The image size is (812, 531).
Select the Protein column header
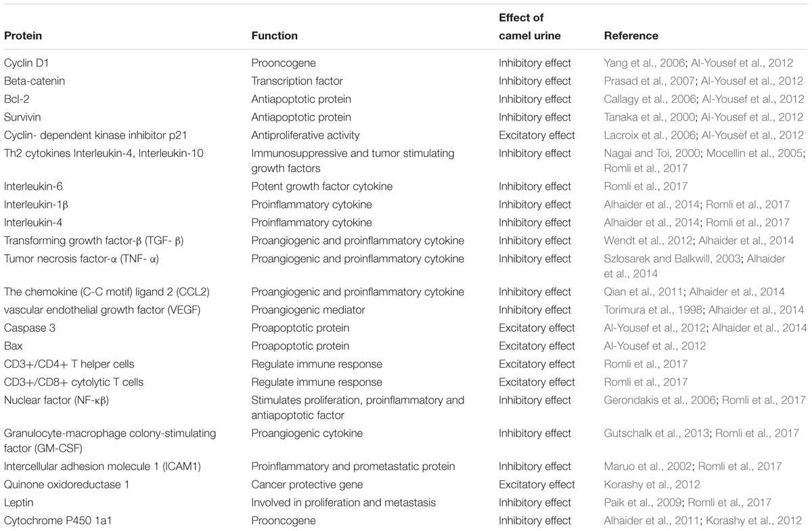point(23,36)
